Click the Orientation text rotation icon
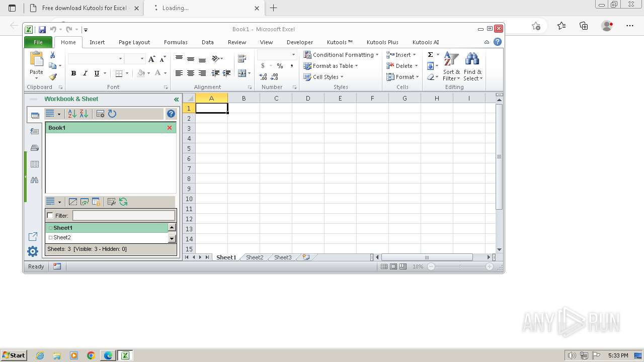Image resolution: width=644 pixels, height=362 pixels. (215, 59)
